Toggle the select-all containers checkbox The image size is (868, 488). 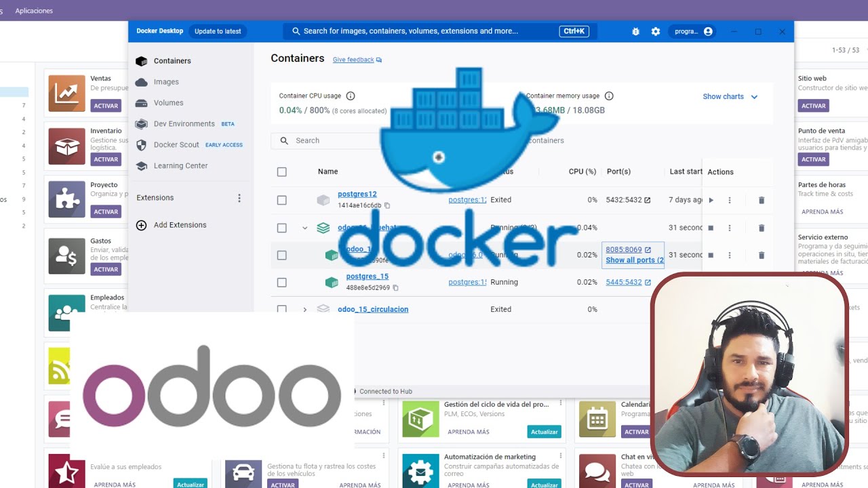point(282,172)
